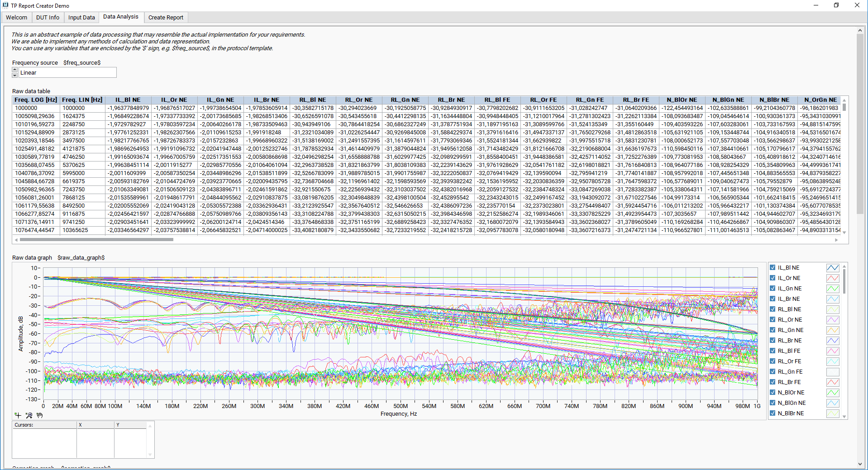Open N_BlOr NE plot style icon
The width and height of the screenshot is (868, 470).
(833, 393)
